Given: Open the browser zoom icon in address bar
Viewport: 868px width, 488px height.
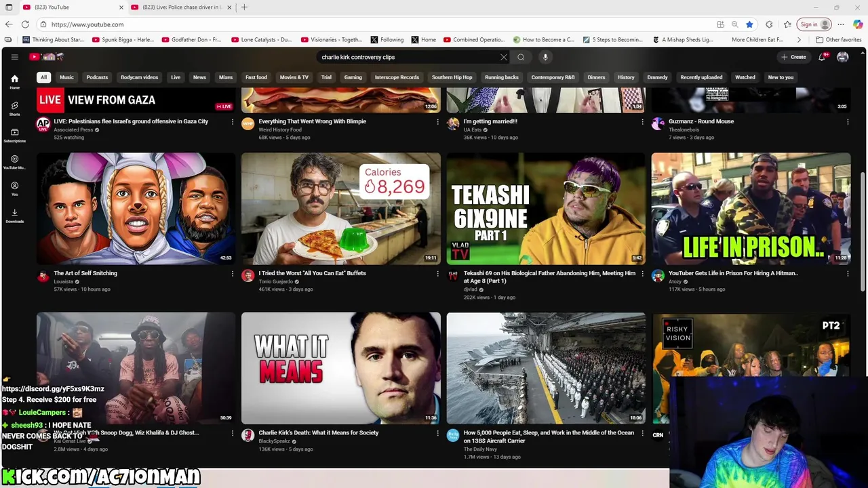Looking at the screenshot, I should pos(734,24).
